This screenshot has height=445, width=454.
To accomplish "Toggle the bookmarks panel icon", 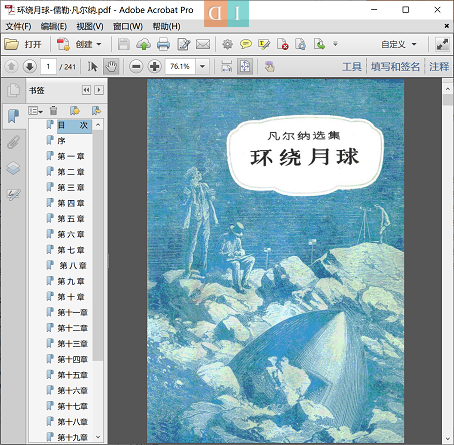I will [x=13, y=116].
